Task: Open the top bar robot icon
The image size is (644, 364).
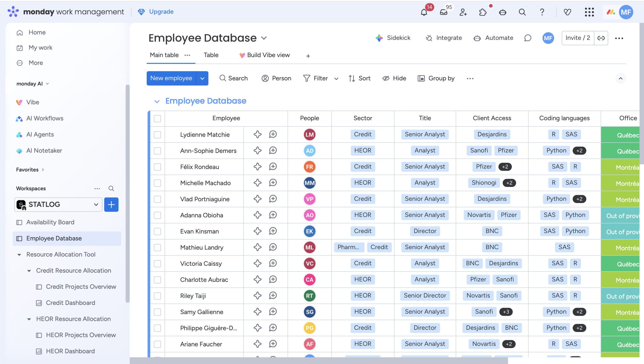Action: (x=503, y=12)
